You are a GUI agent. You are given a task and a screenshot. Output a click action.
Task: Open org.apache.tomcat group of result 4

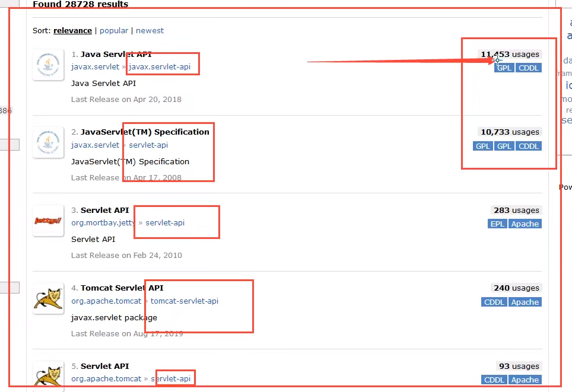tap(106, 301)
